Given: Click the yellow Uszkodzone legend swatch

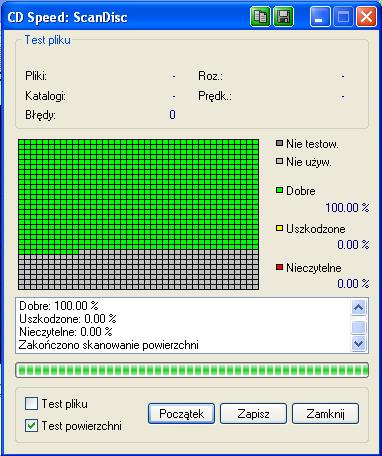Looking at the screenshot, I should (x=279, y=228).
